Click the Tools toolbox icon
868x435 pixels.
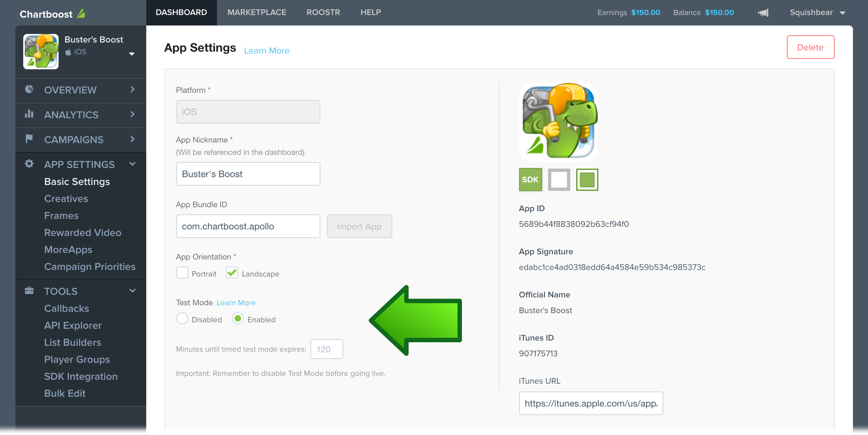[29, 291]
